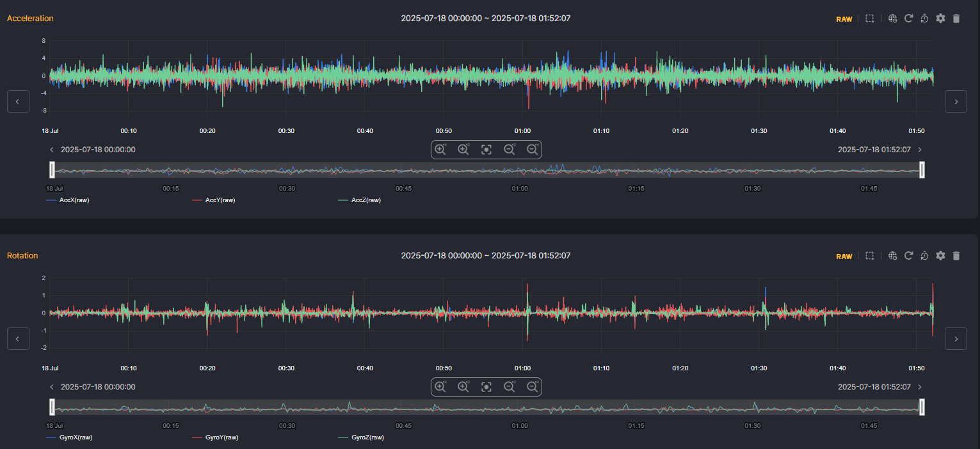The image size is (980, 449).
Task: Click the clock history icon in Acceleration panel
Action: [924, 19]
